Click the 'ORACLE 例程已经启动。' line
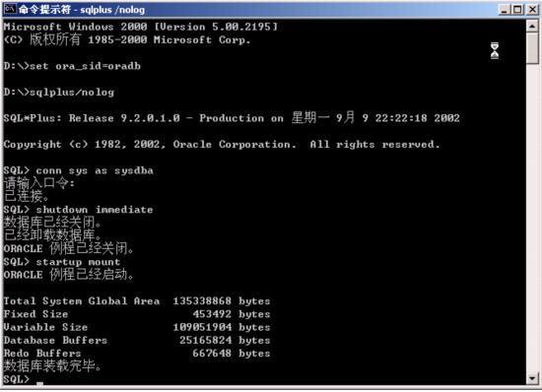Viewport: 542px width, 392px height. pos(68,275)
